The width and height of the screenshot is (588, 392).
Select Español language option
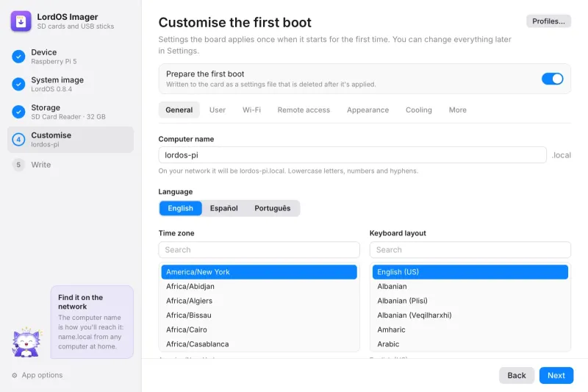pyautogui.click(x=224, y=208)
